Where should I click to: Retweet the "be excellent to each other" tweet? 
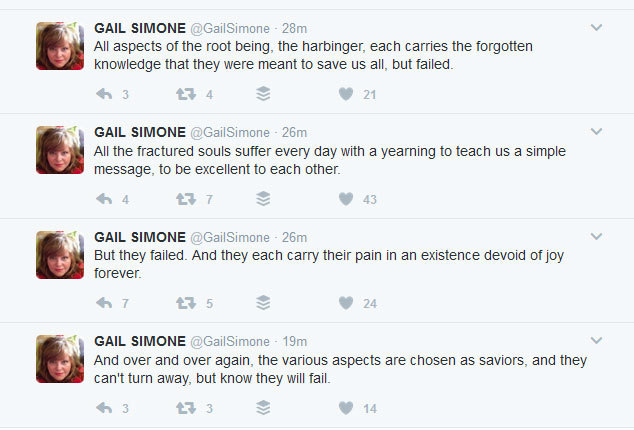click(x=185, y=199)
